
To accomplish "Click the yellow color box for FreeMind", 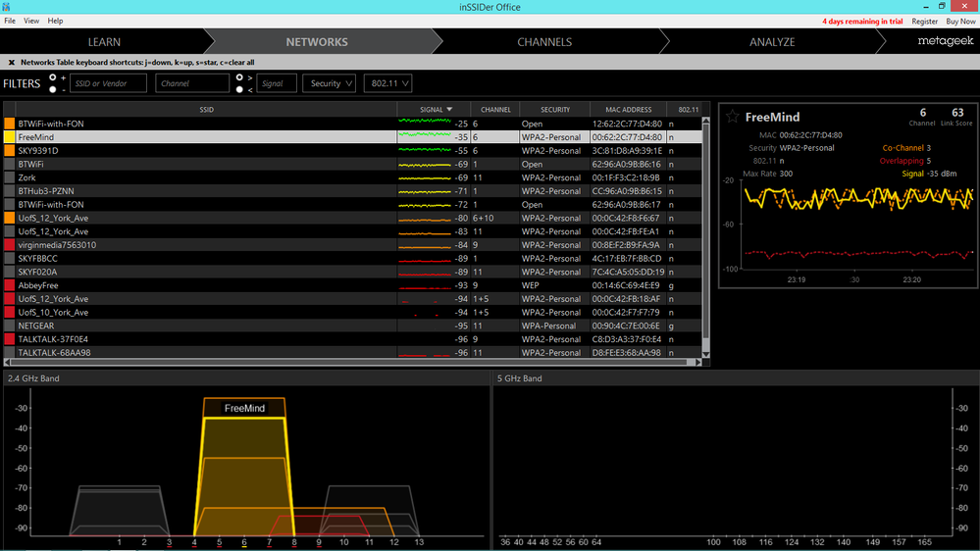I will [x=10, y=137].
